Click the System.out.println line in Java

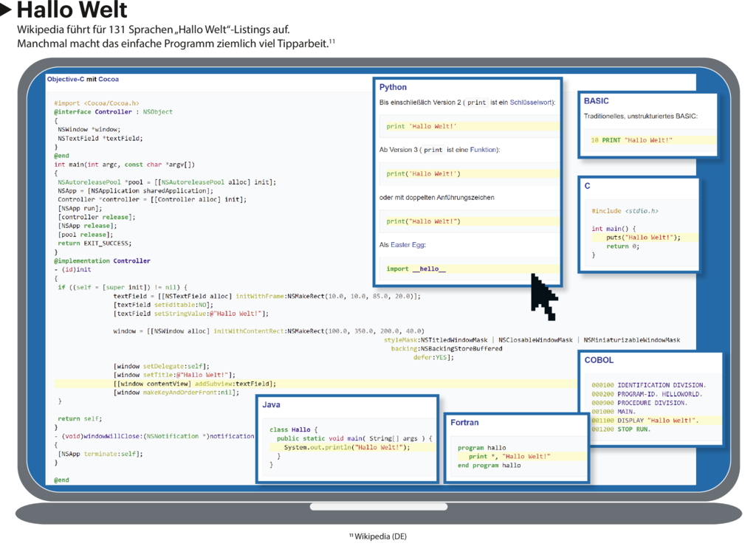coord(346,447)
